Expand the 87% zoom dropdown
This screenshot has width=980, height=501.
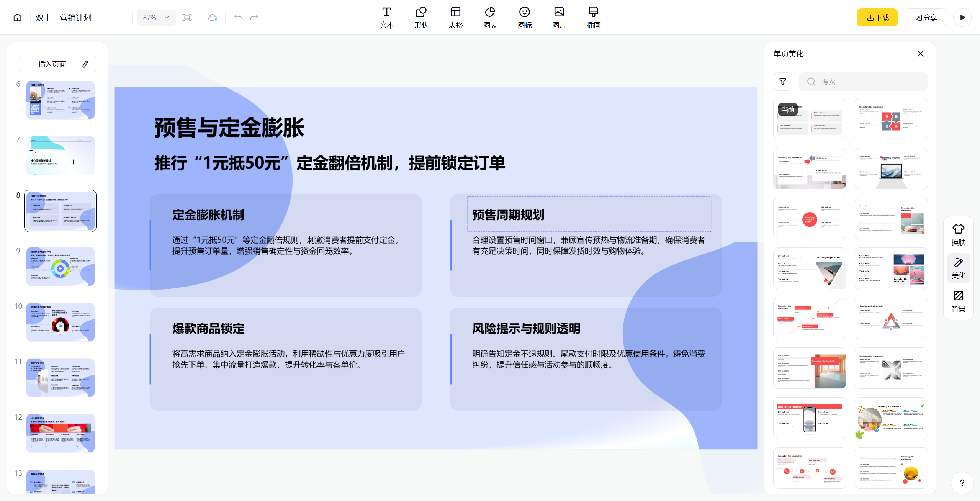click(x=156, y=18)
